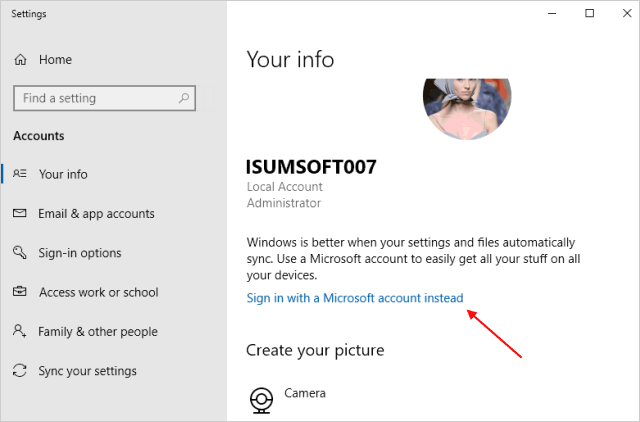Click the Administrator label
The height and width of the screenshot is (422, 640).
(x=284, y=203)
